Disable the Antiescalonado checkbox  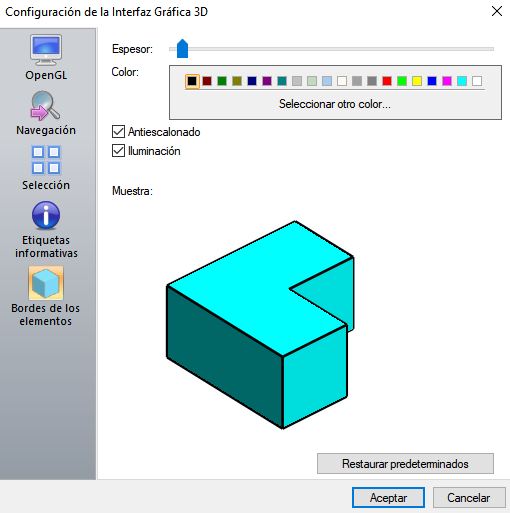tap(118, 132)
